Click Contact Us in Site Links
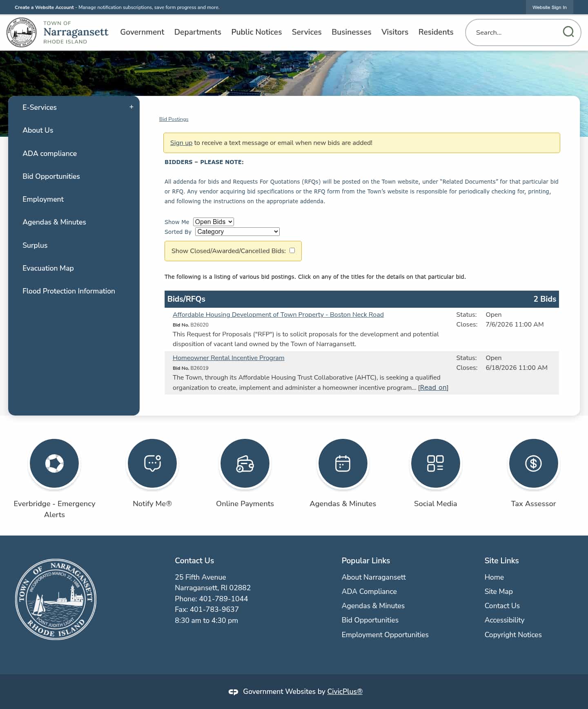This screenshot has height=709, width=588. [x=502, y=606]
